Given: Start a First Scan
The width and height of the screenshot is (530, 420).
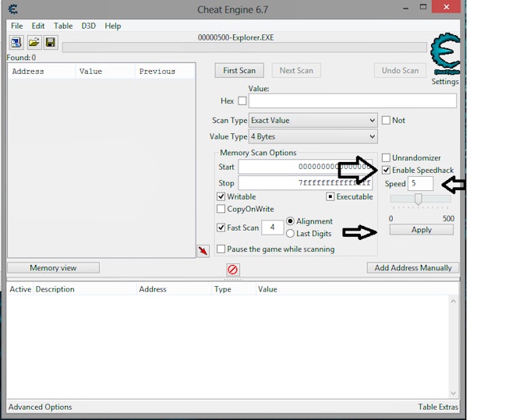Looking at the screenshot, I should pyautogui.click(x=239, y=71).
